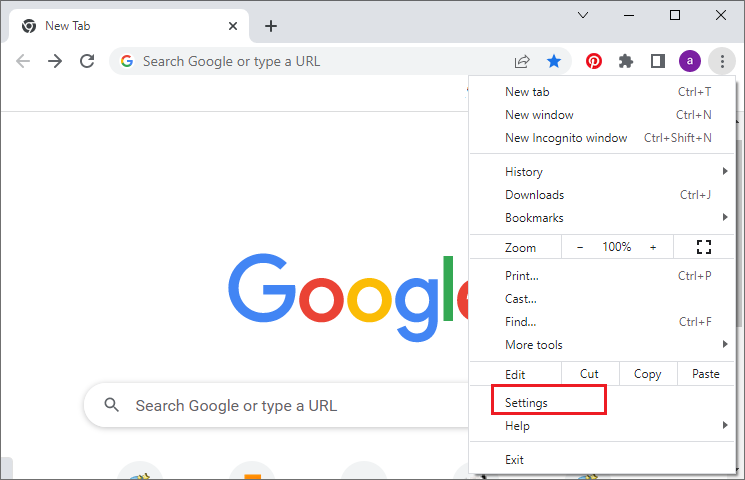
Task: Open Downloads from the menu
Action: point(602,195)
